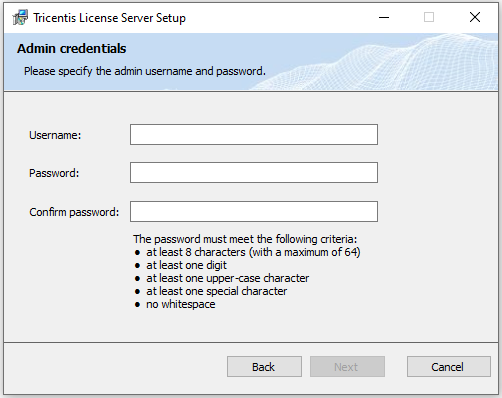Click 'The password must meet the following criteria:'
Screen dimensions: 502x398
pyautogui.click(x=245, y=239)
